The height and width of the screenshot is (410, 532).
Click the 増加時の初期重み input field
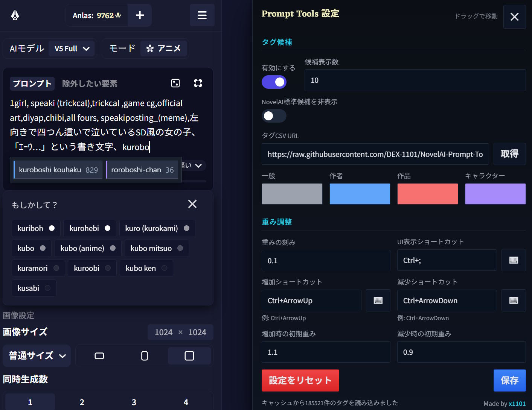point(326,352)
